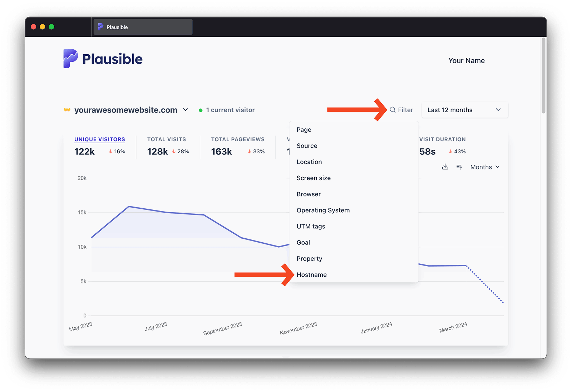572x392 pixels.
Task: Click the Filter magnifying glass icon
Action: [x=393, y=110]
